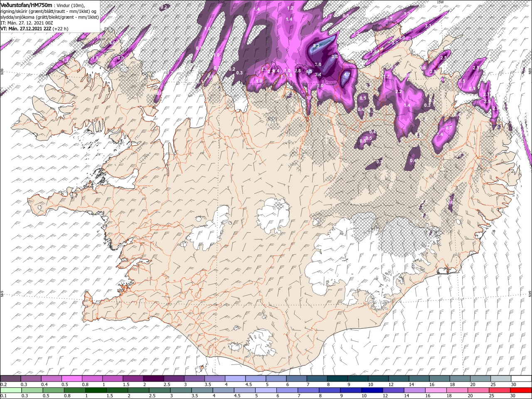Pick the top-row snow swatch between 9 and 10

tap(358, 379)
